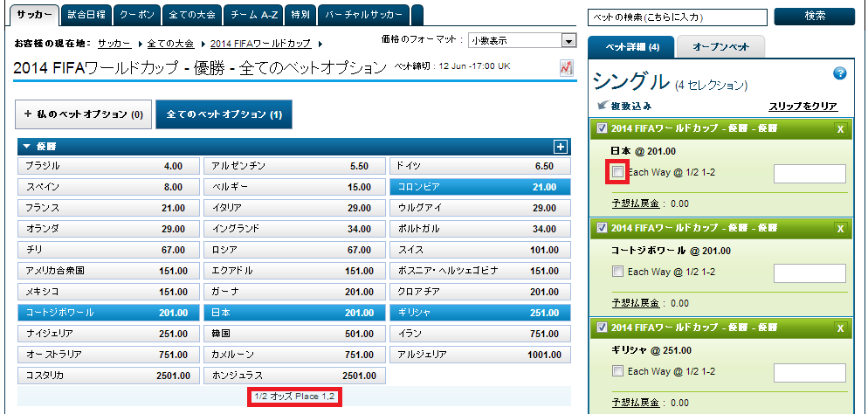
Task: Deselect コロンビア at 21.00 odds
Action: point(480,187)
